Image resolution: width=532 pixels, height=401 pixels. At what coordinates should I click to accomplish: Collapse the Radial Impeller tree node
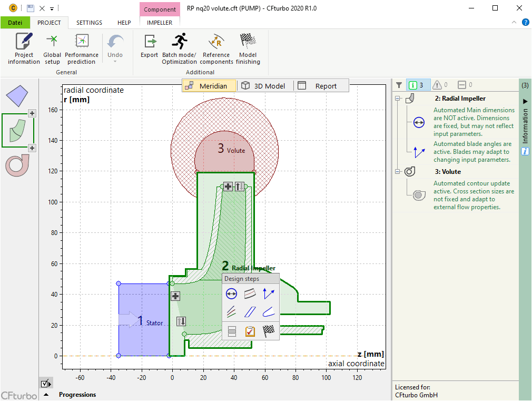tap(397, 99)
